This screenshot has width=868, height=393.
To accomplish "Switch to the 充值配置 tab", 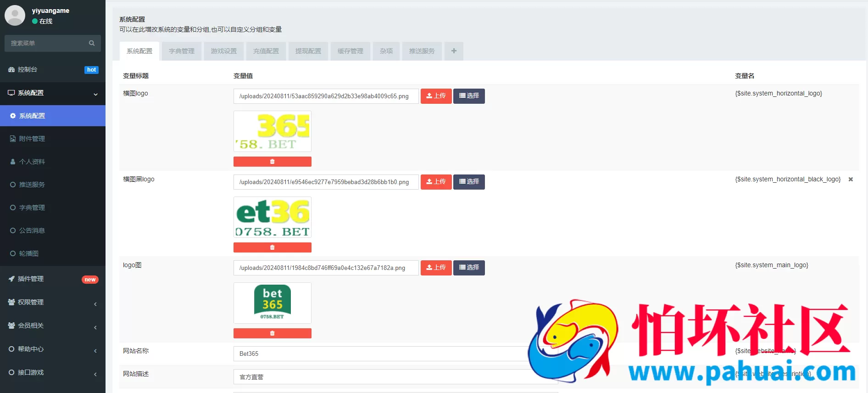I will coord(266,51).
